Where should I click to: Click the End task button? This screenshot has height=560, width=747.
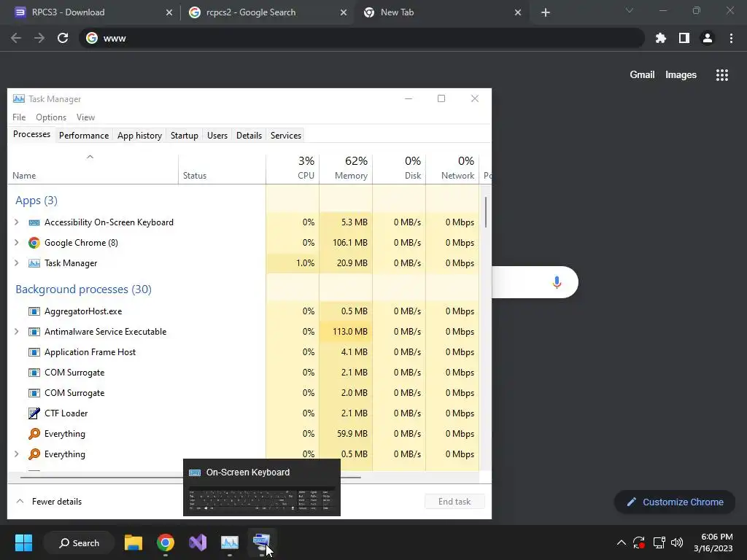pyautogui.click(x=454, y=502)
